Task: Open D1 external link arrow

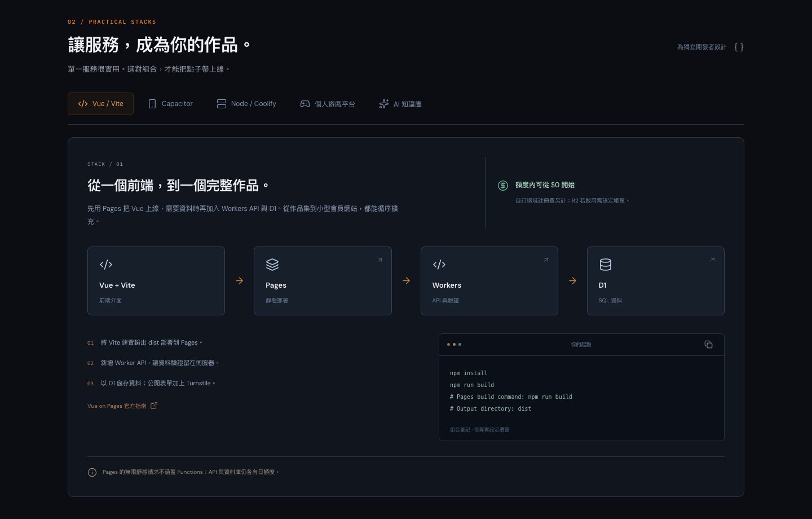Action: (x=712, y=259)
